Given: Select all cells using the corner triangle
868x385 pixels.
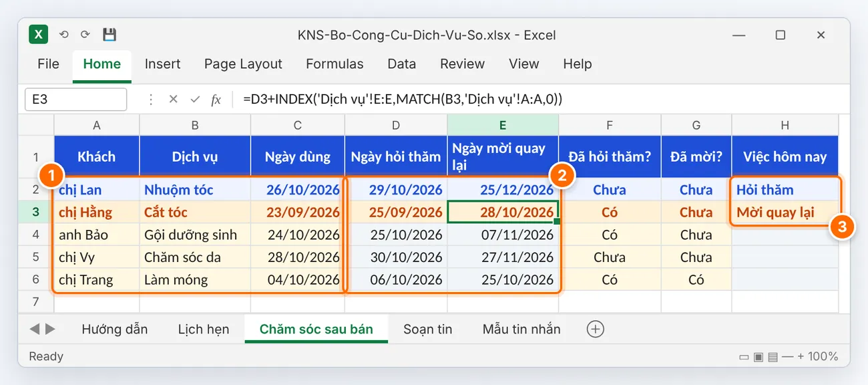Looking at the screenshot, I should click(x=36, y=125).
